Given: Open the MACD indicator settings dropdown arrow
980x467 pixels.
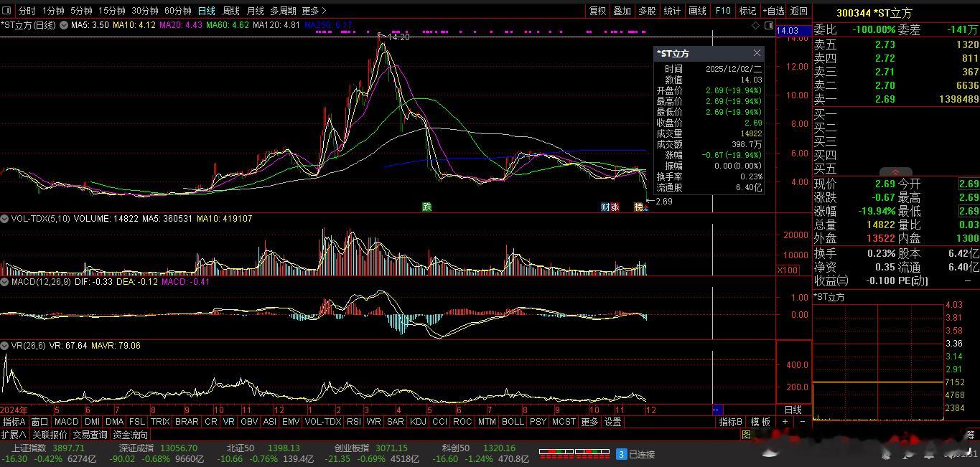Looking at the screenshot, I should coord(4,282).
